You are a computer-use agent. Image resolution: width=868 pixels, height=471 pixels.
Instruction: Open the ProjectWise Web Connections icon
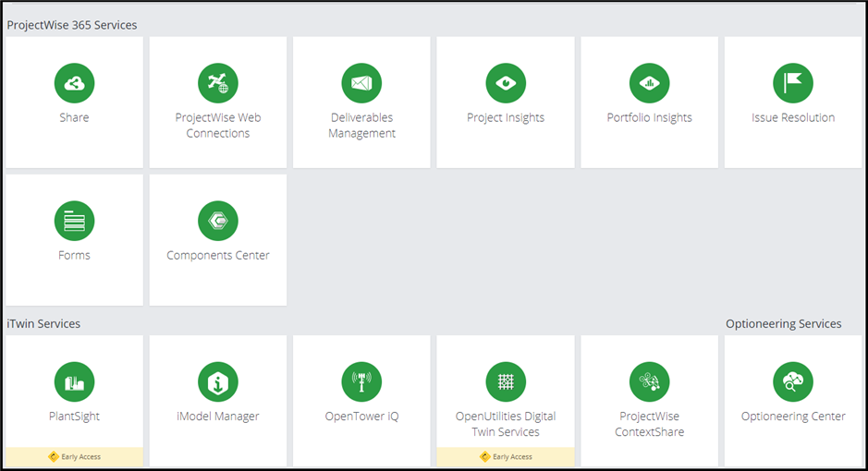[218, 84]
